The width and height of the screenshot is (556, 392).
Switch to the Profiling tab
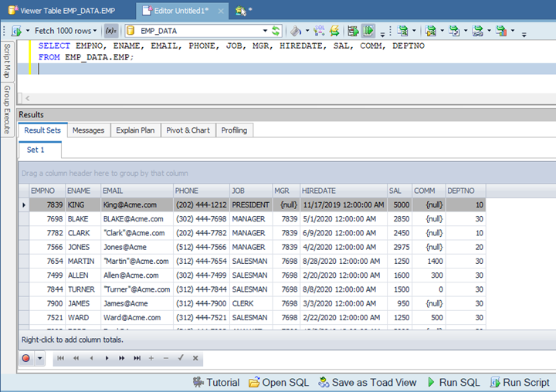point(234,130)
